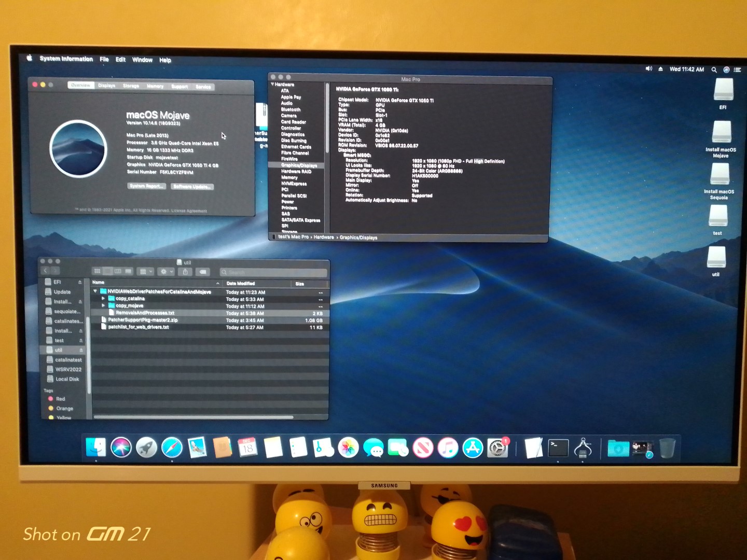
Task: Expand the copy_catalina folder
Action: point(103,299)
